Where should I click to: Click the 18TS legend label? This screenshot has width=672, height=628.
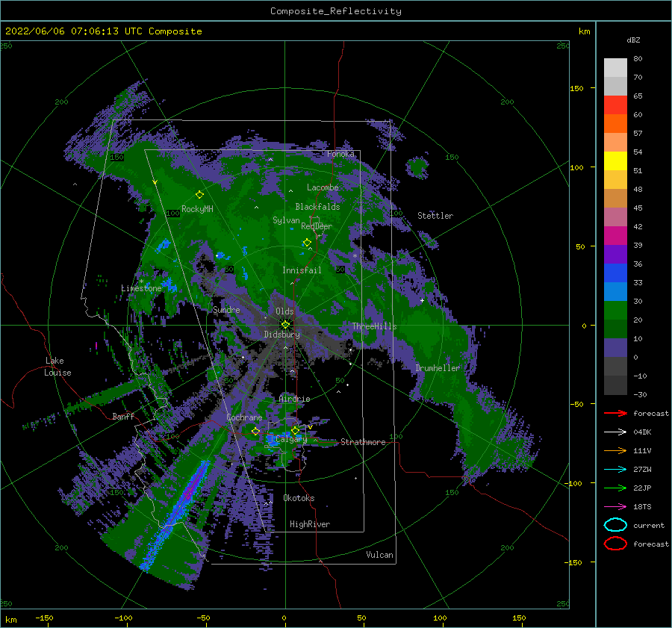point(642,506)
